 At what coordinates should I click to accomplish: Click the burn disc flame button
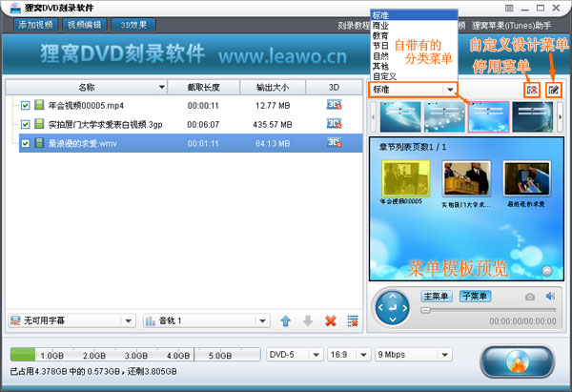[518, 361]
